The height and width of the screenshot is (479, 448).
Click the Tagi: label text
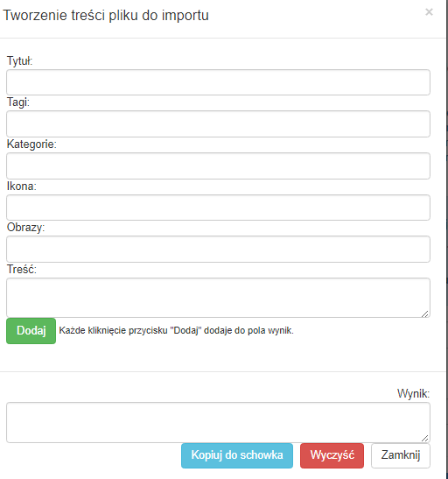pyautogui.click(x=18, y=102)
